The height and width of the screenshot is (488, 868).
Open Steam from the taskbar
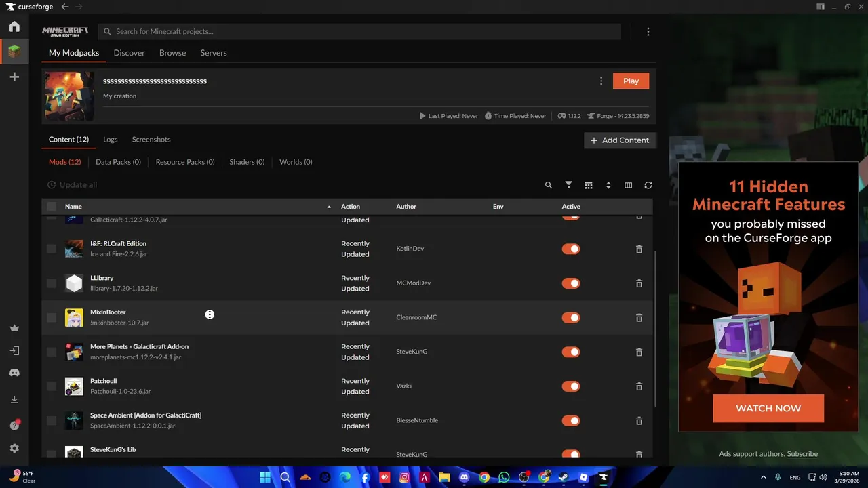click(x=564, y=477)
